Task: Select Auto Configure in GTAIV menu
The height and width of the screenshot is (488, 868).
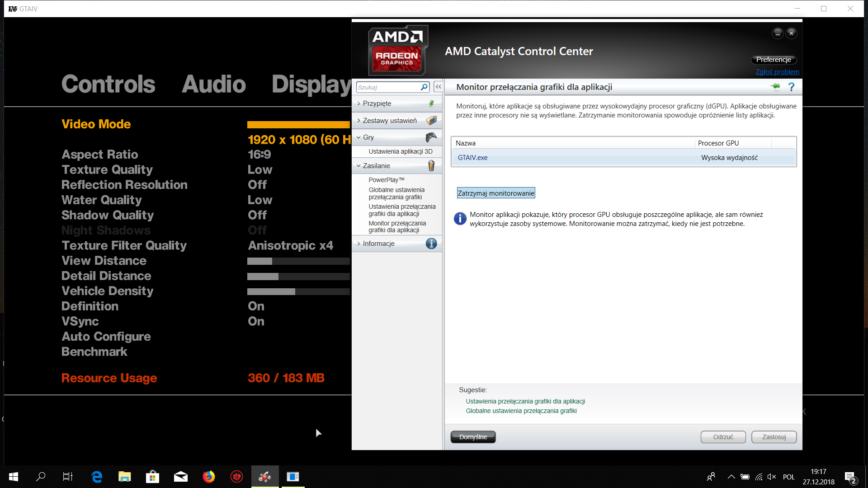Action: 106,337
